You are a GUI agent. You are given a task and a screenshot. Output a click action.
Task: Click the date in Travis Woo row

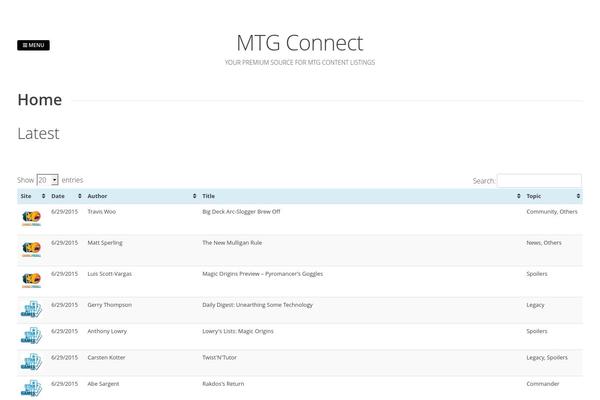tap(64, 212)
